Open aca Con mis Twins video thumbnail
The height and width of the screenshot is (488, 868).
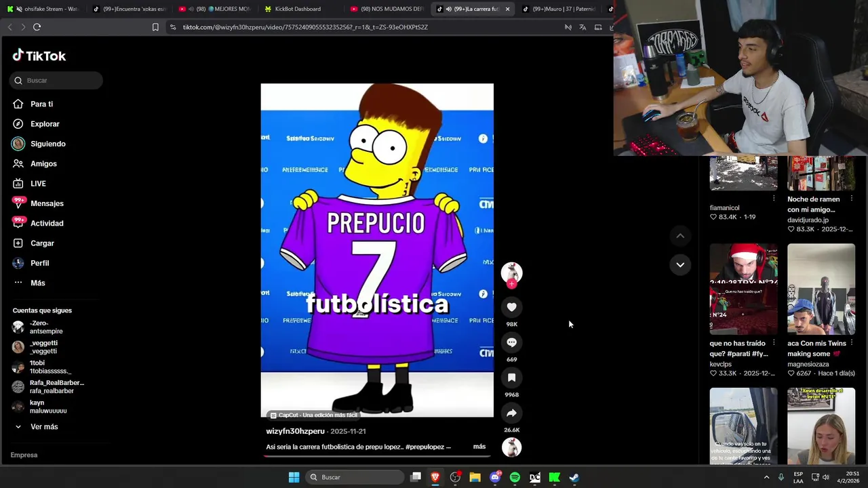[x=821, y=289]
